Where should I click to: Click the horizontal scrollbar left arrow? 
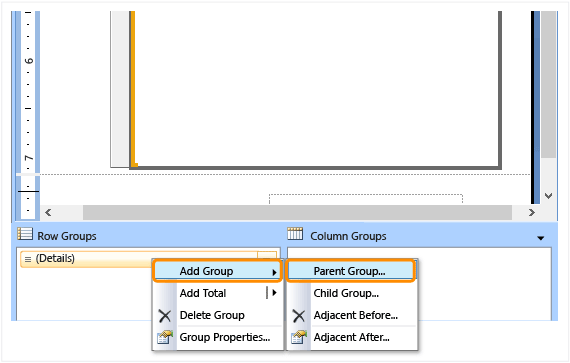tap(48, 213)
